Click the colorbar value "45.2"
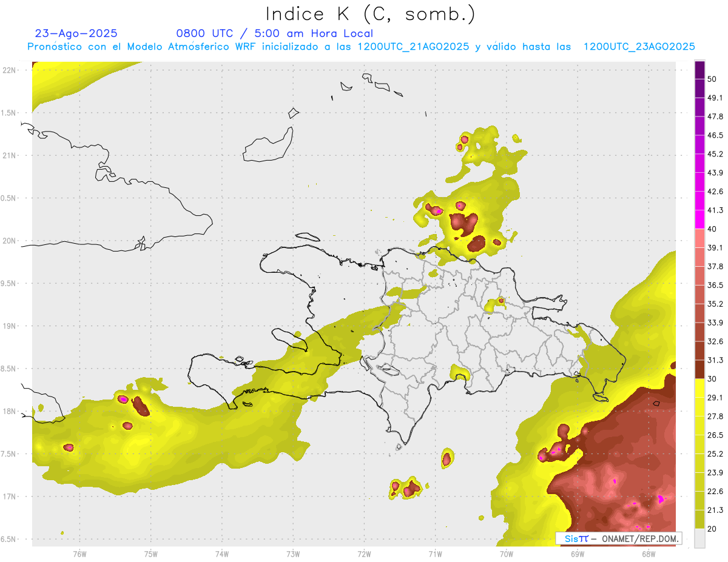 pyautogui.click(x=715, y=154)
